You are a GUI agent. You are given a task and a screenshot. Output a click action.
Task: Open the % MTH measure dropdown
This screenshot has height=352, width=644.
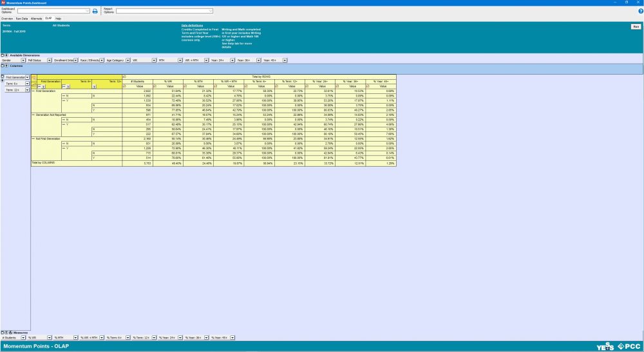75,338
